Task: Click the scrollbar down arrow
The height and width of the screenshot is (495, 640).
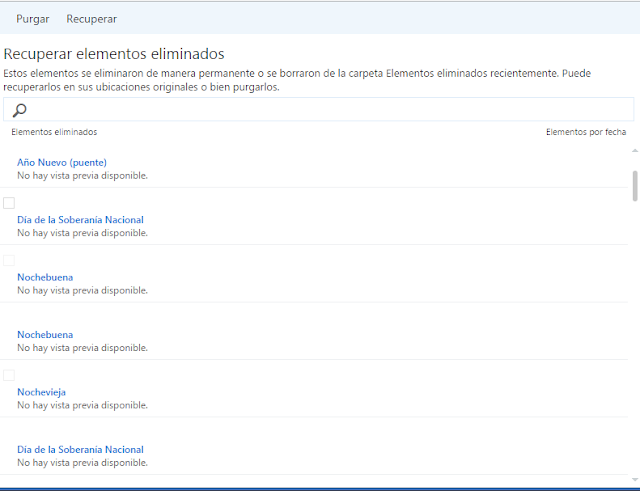Action: coord(635,480)
